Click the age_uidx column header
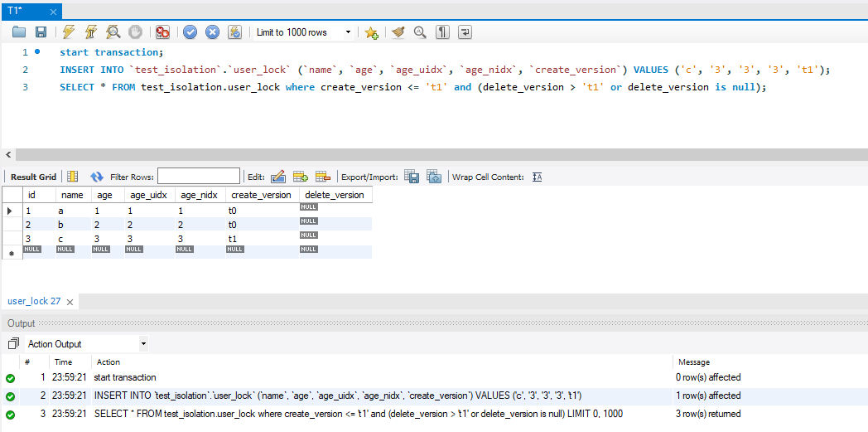The width and height of the screenshot is (868, 432). (x=150, y=195)
